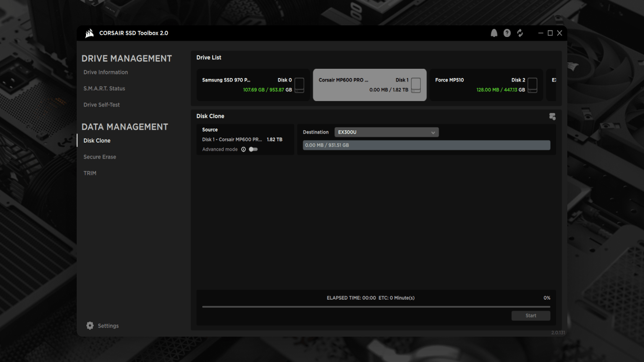Click the clone progress bar
The image size is (644, 362).
pos(376,307)
